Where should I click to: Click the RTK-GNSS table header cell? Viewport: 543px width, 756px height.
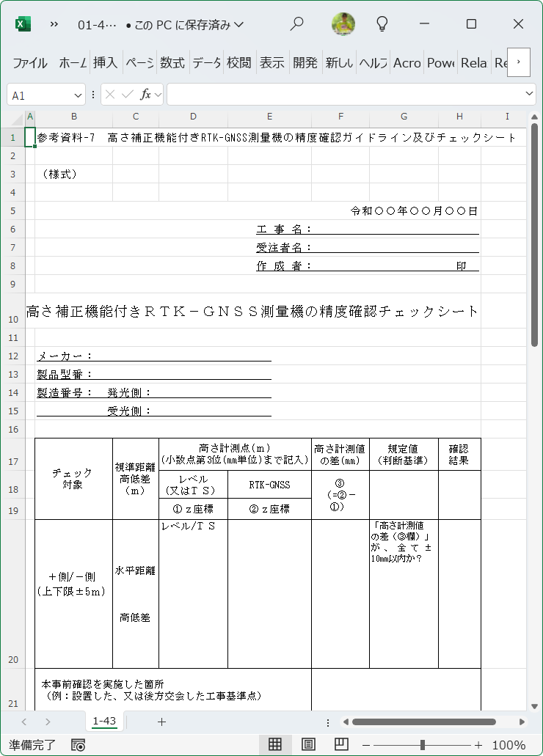(x=269, y=485)
